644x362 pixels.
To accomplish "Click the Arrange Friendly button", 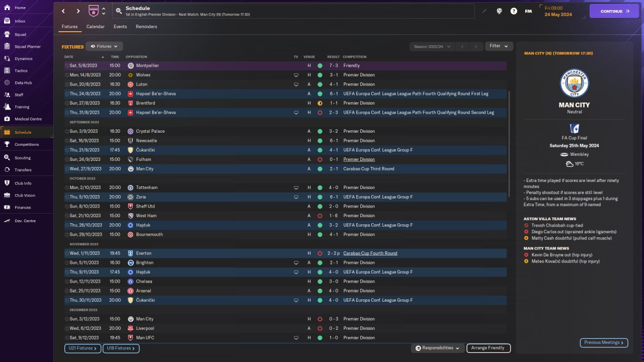I will 488,348.
